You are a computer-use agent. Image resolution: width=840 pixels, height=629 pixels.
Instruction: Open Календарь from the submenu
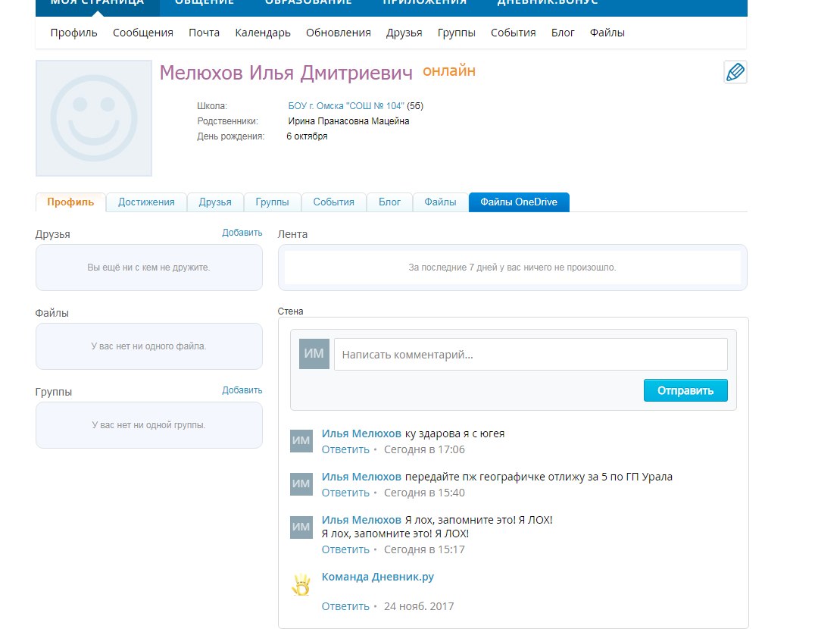click(x=263, y=33)
